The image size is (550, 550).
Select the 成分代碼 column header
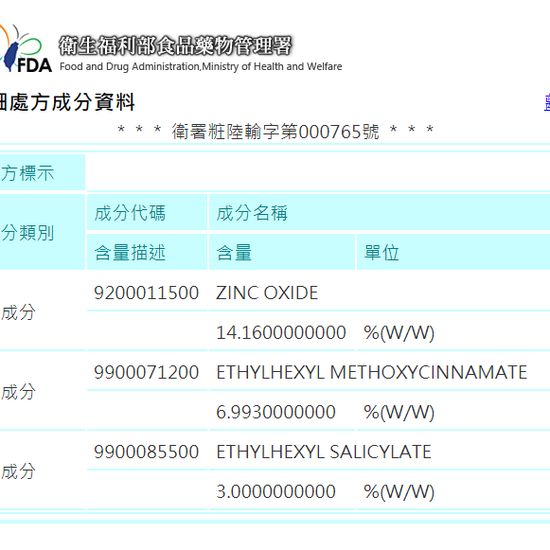click(130, 213)
